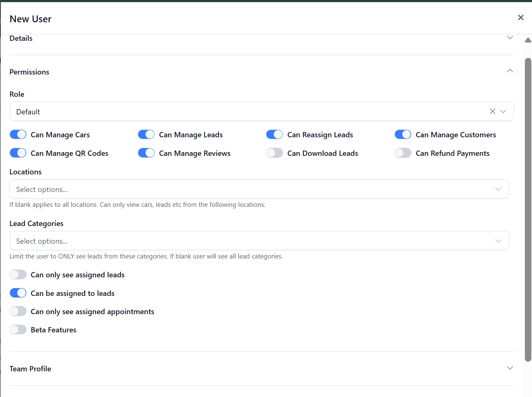Click the scrollbar up arrow
The height and width of the screenshot is (397, 532).
528,40
